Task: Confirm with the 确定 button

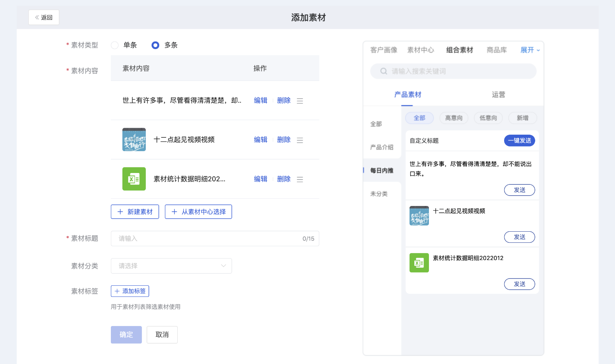Action: [x=126, y=334]
